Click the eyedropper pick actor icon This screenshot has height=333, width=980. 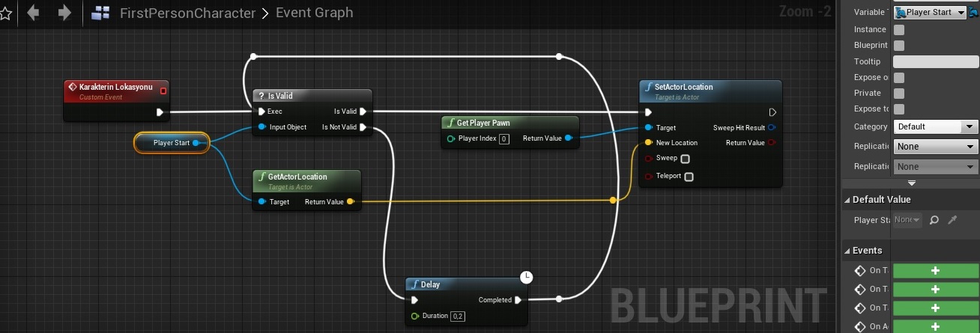[952, 220]
